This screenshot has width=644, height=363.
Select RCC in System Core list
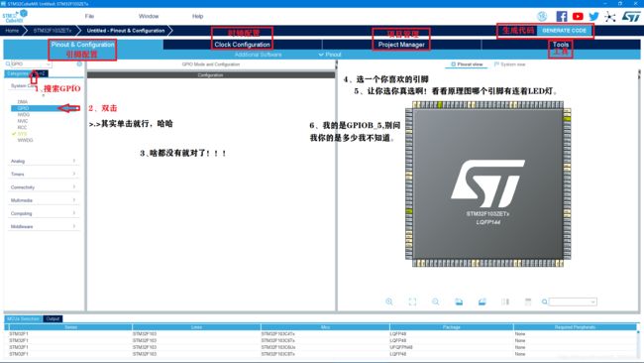22,127
